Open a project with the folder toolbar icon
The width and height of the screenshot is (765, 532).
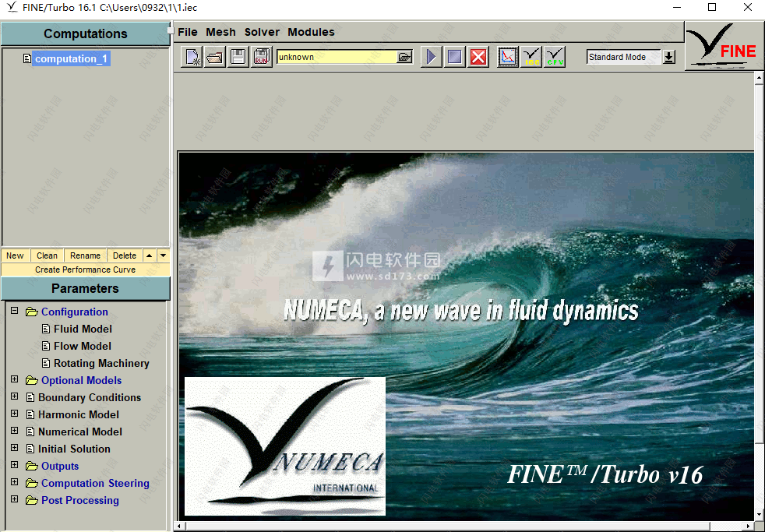[215, 57]
